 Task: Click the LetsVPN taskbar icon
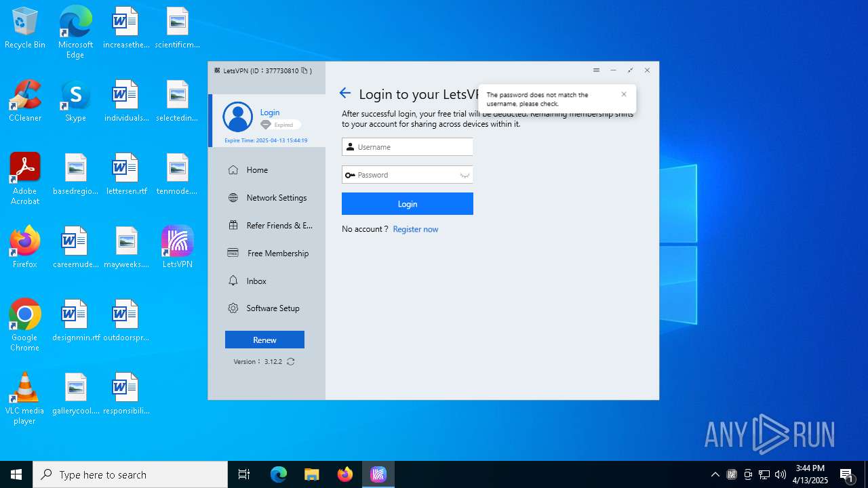(378, 474)
